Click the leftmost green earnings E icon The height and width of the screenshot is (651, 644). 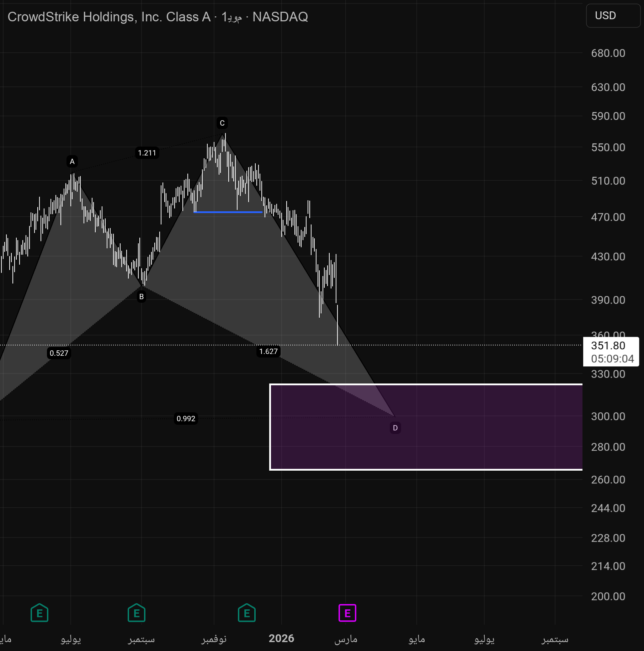point(39,613)
